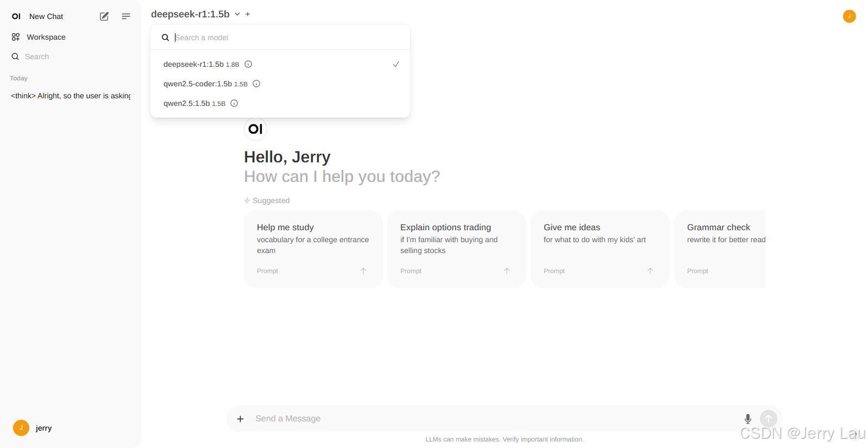The image size is (868, 448).
Task: Open Workspace from the sidebar
Action: (71, 37)
